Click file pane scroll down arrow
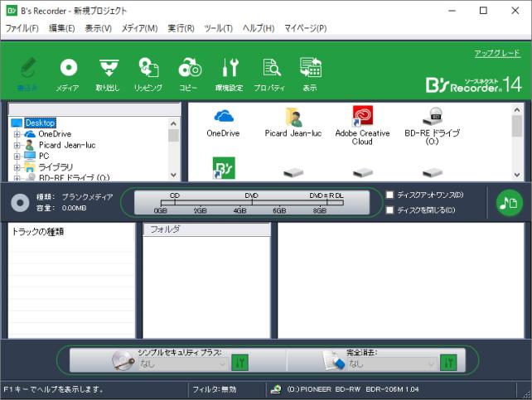Image resolution: width=532 pixels, height=400 pixels. (x=517, y=175)
